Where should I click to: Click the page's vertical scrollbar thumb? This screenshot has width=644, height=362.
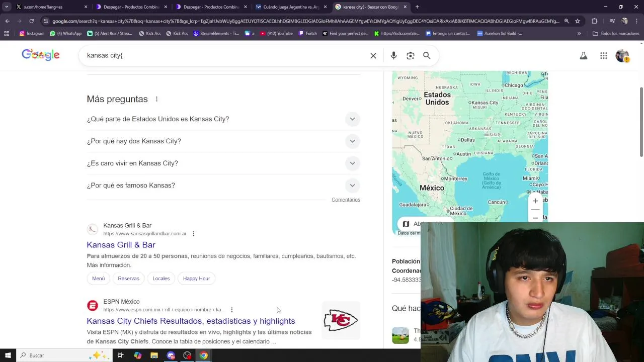coord(641,122)
